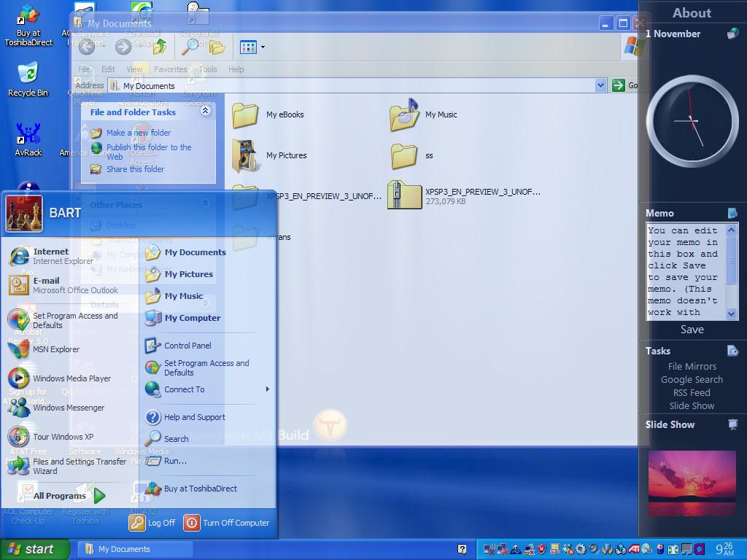Open the File menu in My Documents
The image size is (747, 560).
click(85, 69)
